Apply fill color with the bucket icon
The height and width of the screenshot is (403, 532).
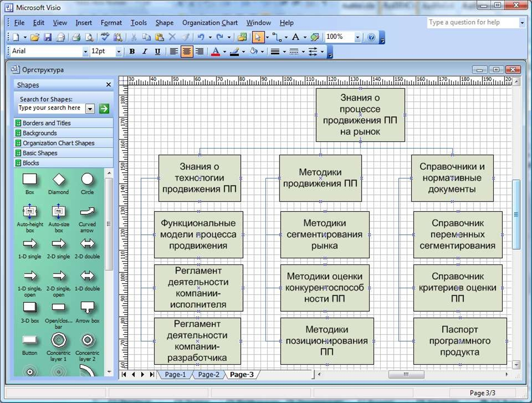point(253,52)
